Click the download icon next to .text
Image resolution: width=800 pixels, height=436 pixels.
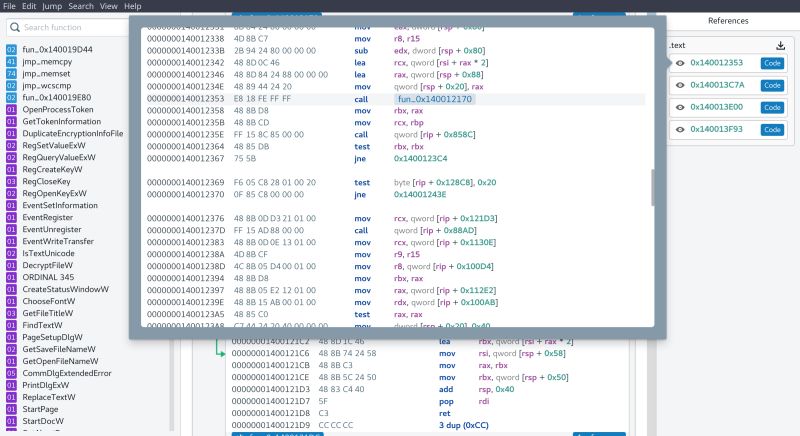click(x=781, y=45)
